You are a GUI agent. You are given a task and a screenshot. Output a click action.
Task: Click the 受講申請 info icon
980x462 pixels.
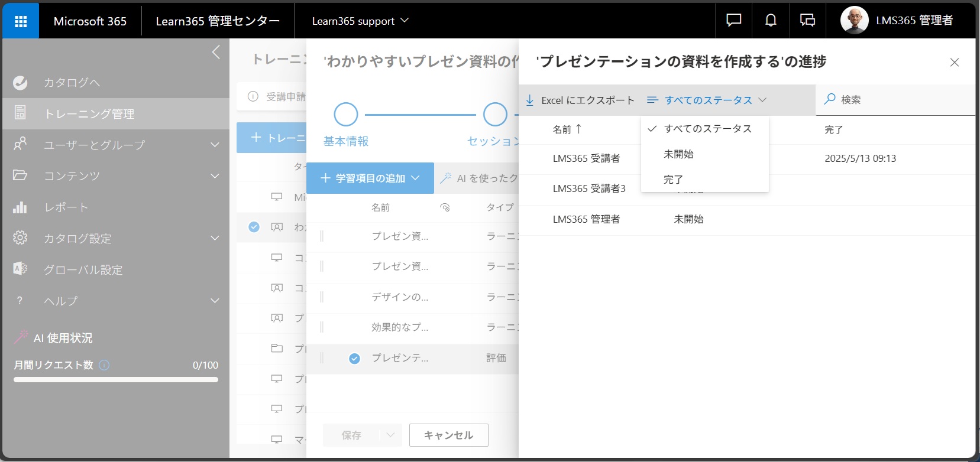coord(253,96)
